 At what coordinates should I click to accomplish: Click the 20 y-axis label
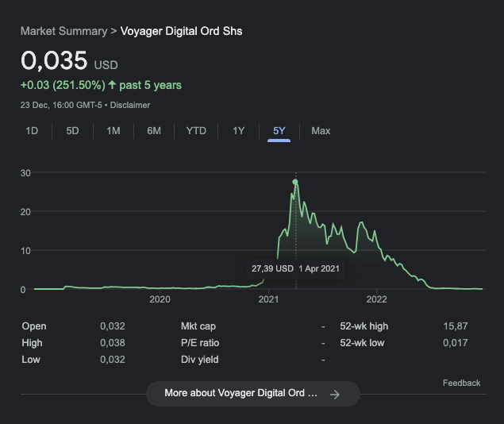25,212
